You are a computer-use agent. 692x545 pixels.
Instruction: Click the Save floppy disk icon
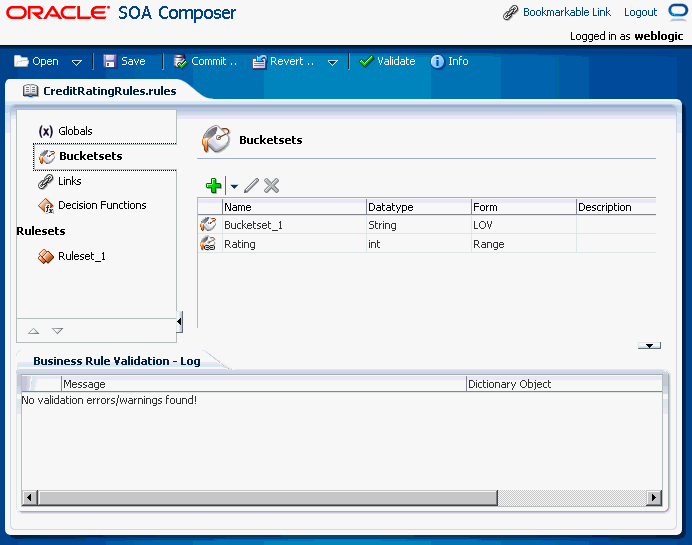click(109, 61)
